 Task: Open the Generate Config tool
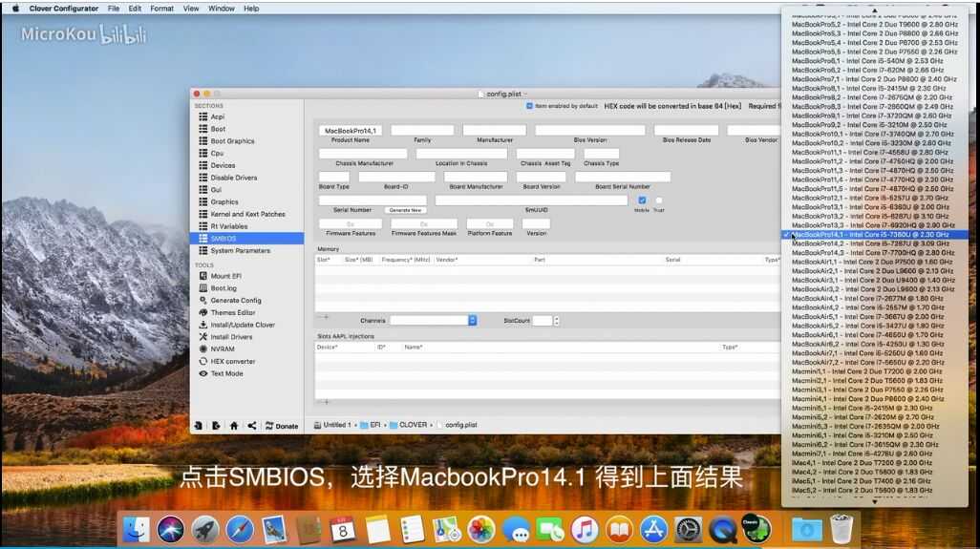236,301
